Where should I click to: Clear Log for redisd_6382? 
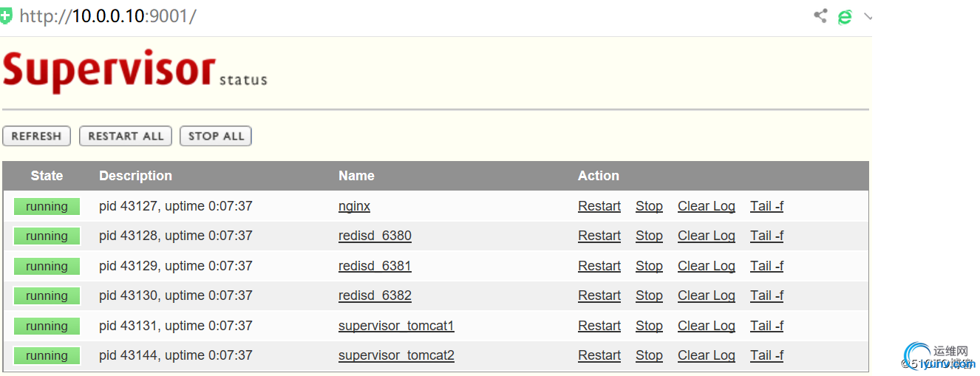707,295
